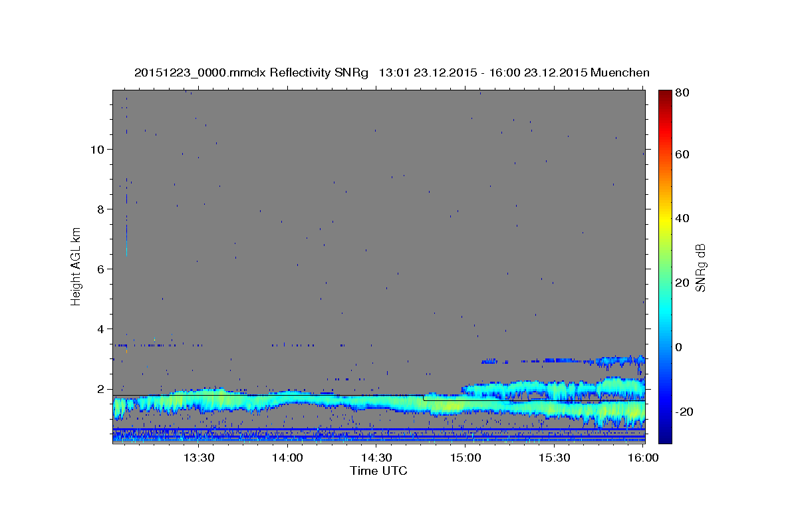The height and width of the screenshot is (532, 798).
Task: Click the dark blue bottom of the colorbar
Action: (x=665, y=436)
